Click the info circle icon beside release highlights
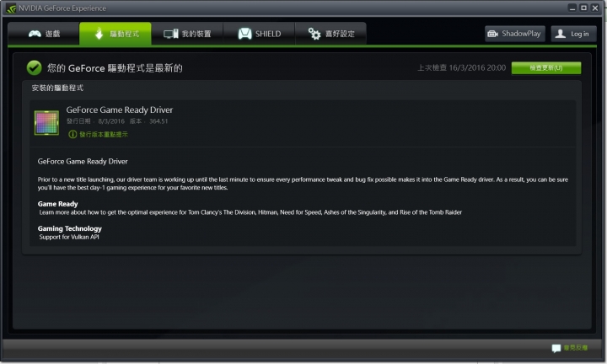Screen dimensions: 607x364 click(73, 134)
